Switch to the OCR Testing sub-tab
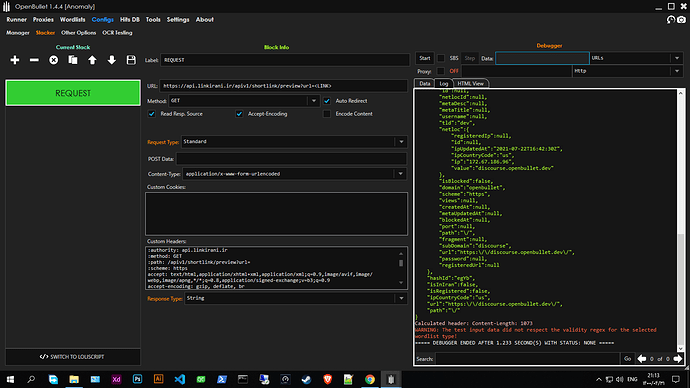This screenshot has width=690, height=388. [117, 33]
